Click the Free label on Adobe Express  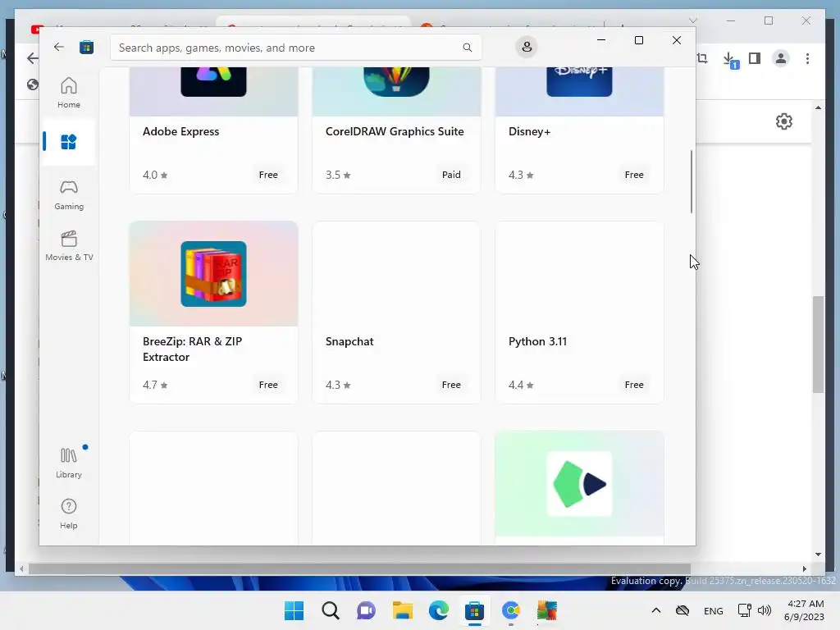coord(268,175)
